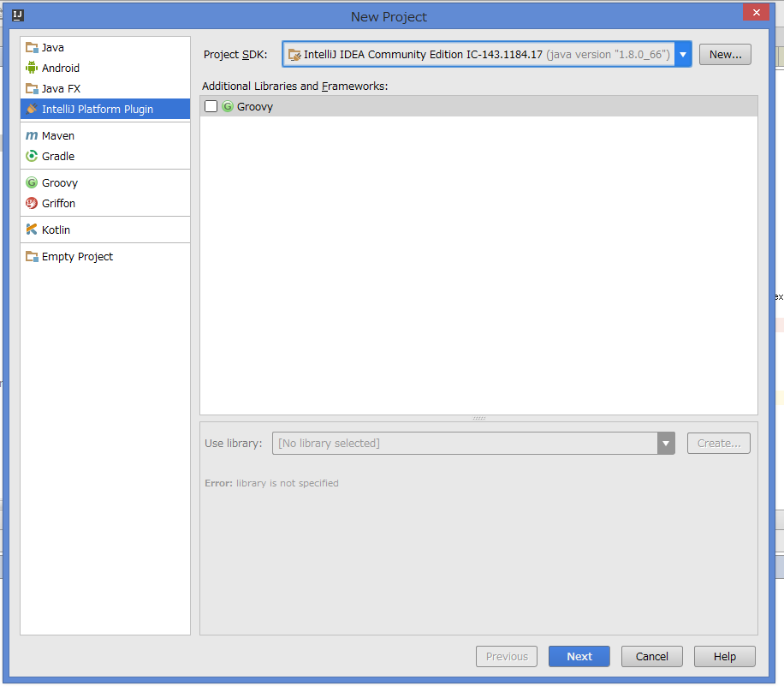The image size is (784, 692).
Task: Select Kotlin project type label
Action: pyautogui.click(x=56, y=230)
